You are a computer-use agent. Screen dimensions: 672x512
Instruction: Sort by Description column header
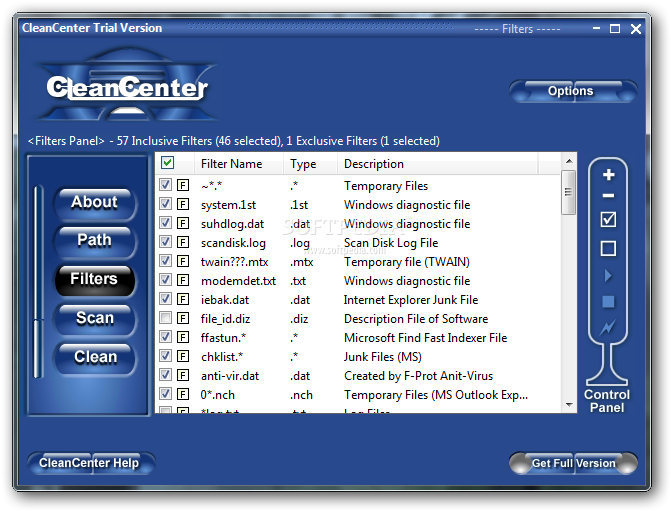point(438,164)
